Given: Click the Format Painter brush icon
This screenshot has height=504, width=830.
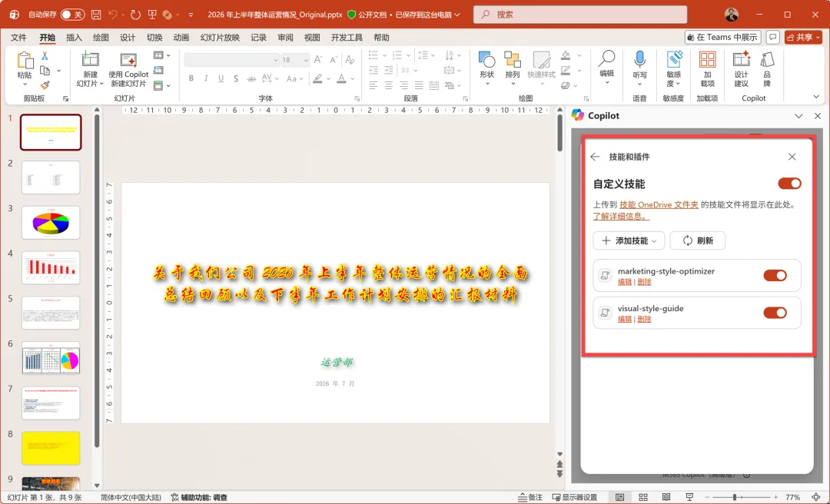Looking at the screenshot, I should (45, 85).
